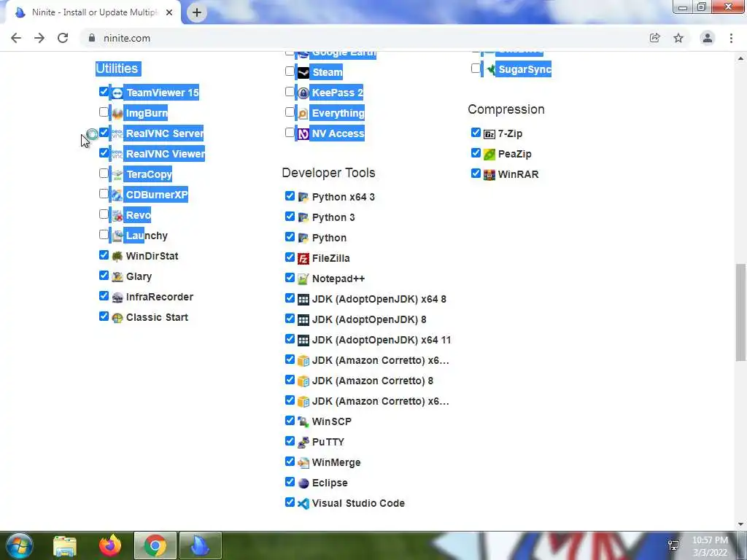Click the Everything search icon
The width and height of the screenshot is (747, 560).
coord(303,113)
